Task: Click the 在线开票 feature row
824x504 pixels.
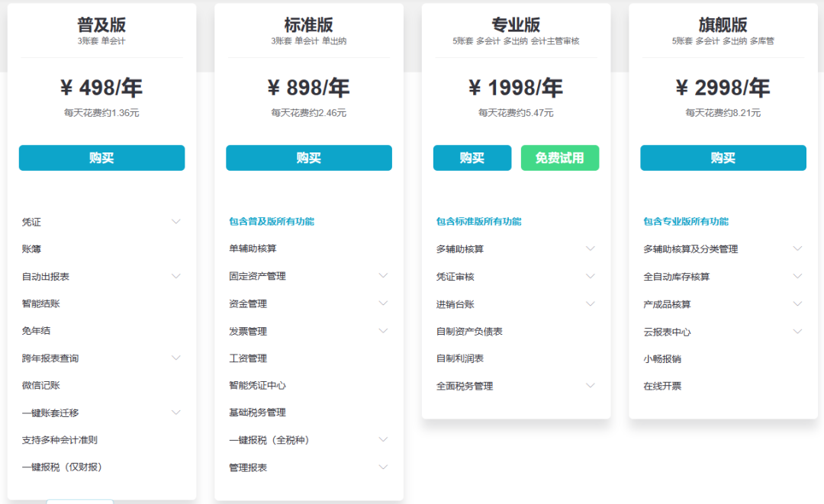Action: (662, 386)
